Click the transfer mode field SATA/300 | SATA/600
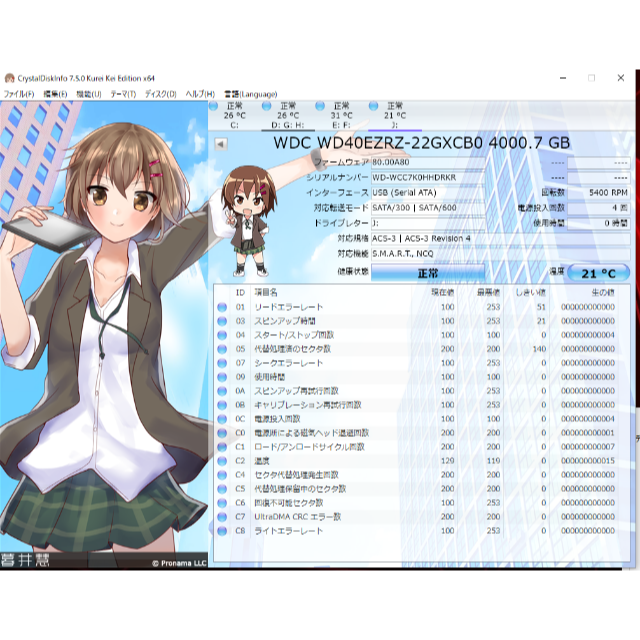The image size is (640, 640). (x=428, y=208)
